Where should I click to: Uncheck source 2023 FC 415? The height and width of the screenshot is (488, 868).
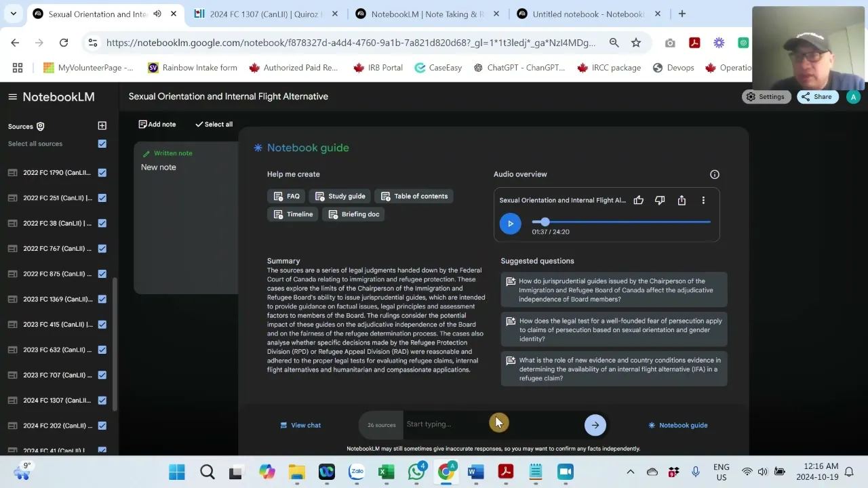(x=102, y=325)
